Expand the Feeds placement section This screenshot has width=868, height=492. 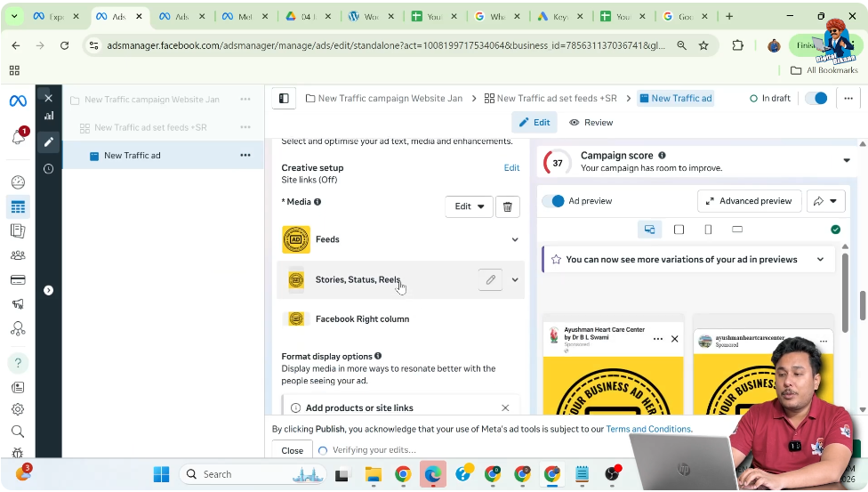coord(514,239)
